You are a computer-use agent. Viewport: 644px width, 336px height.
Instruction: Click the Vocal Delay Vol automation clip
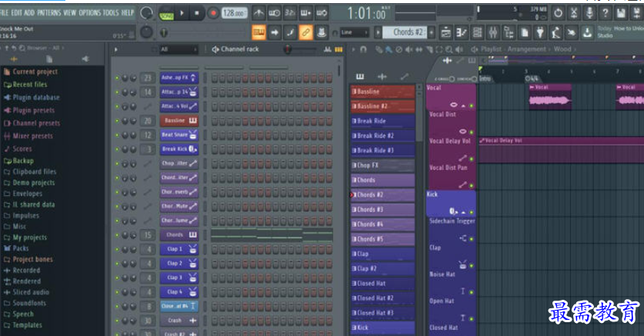click(562, 150)
